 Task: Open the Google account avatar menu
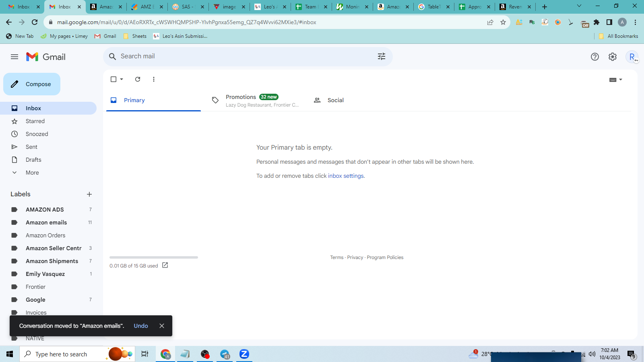tap(632, 57)
